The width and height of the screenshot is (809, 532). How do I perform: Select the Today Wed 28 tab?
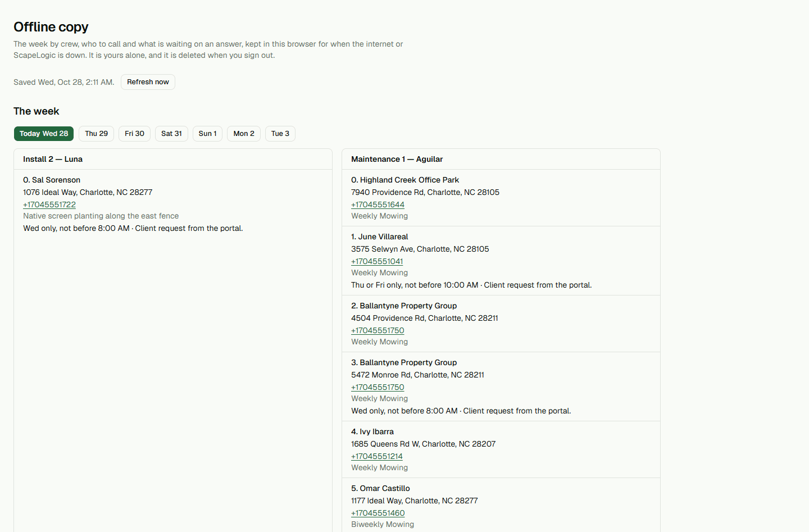click(x=44, y=134)
